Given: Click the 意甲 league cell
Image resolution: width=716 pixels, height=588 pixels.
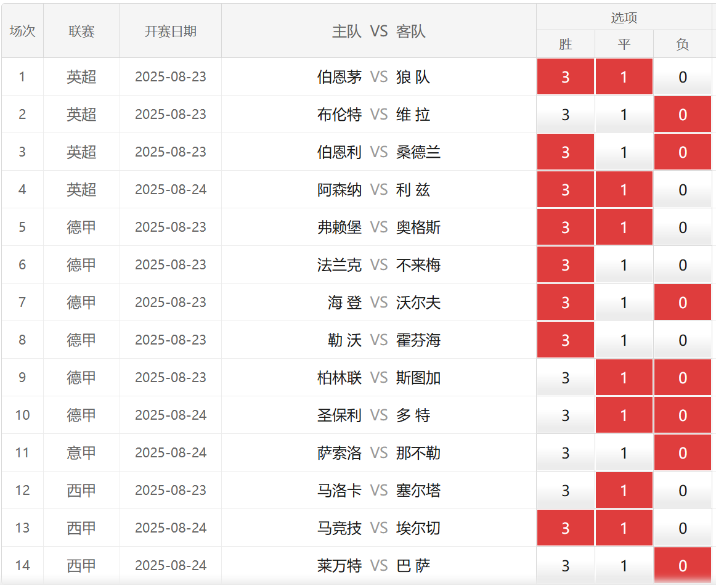Looking at the screenshot, I should click(x=82, y=453).
